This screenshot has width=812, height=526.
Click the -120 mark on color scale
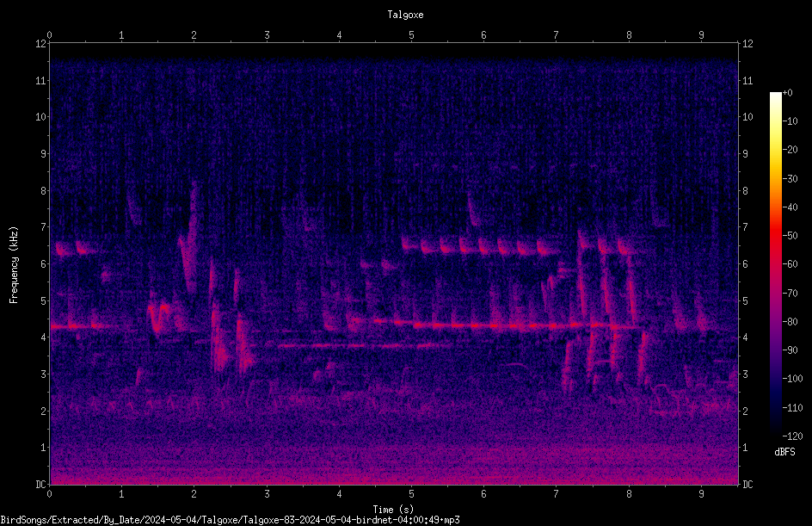click(x=792, y=436)
